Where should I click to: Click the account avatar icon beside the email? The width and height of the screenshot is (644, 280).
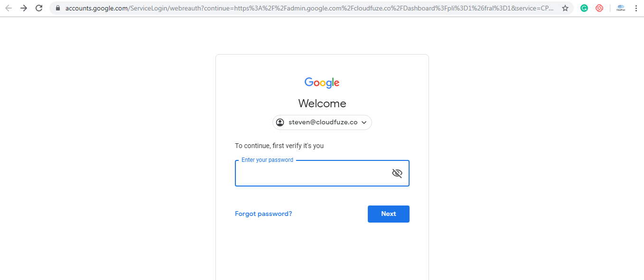pyautogui.click(x=280, y=122)
